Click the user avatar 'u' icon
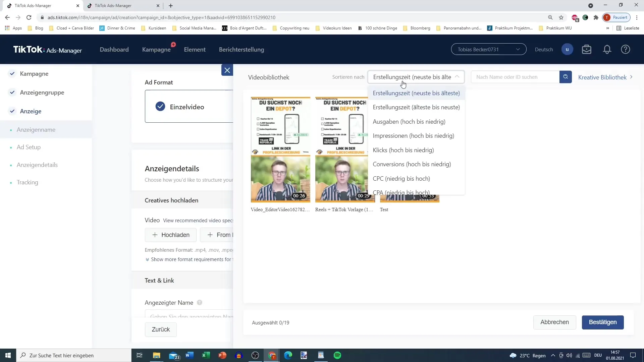The width and height of the screenshot is (644, 362). pyautogui.click(x=567, y=49)
